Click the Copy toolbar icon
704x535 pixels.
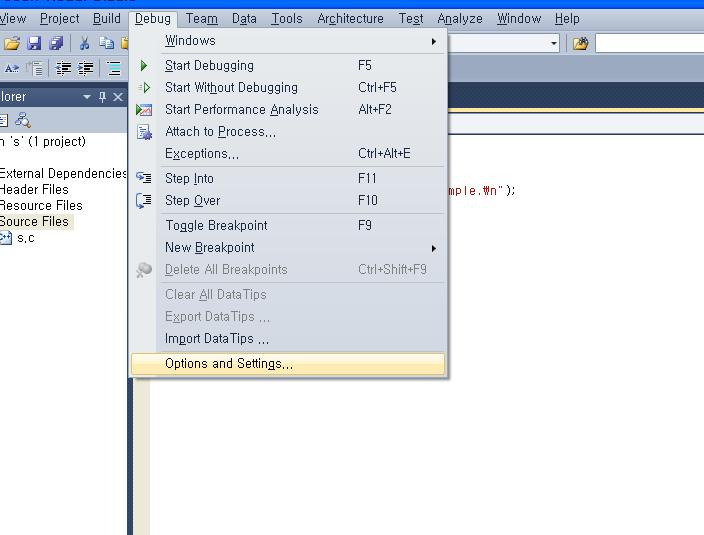[x=106, y=44]
